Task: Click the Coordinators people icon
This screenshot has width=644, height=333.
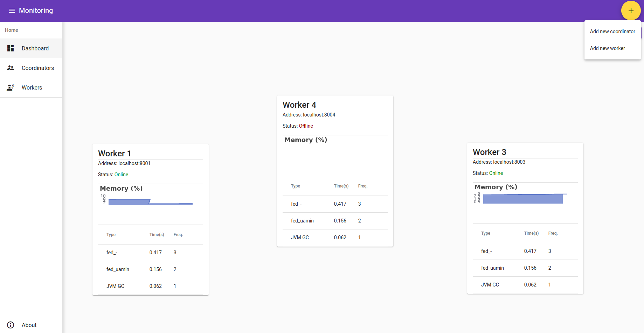Action: point(11,68)
